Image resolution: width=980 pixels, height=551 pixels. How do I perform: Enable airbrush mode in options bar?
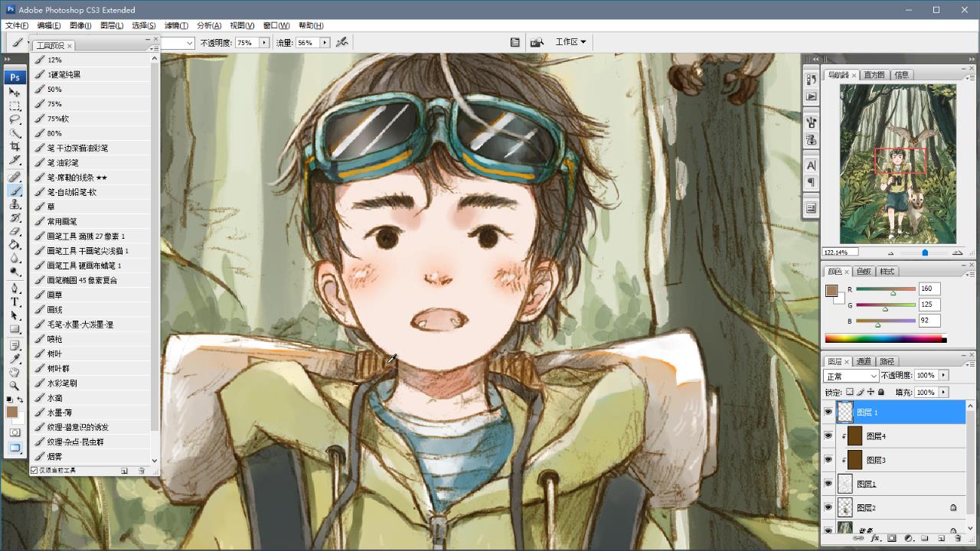tap(342, 43)
